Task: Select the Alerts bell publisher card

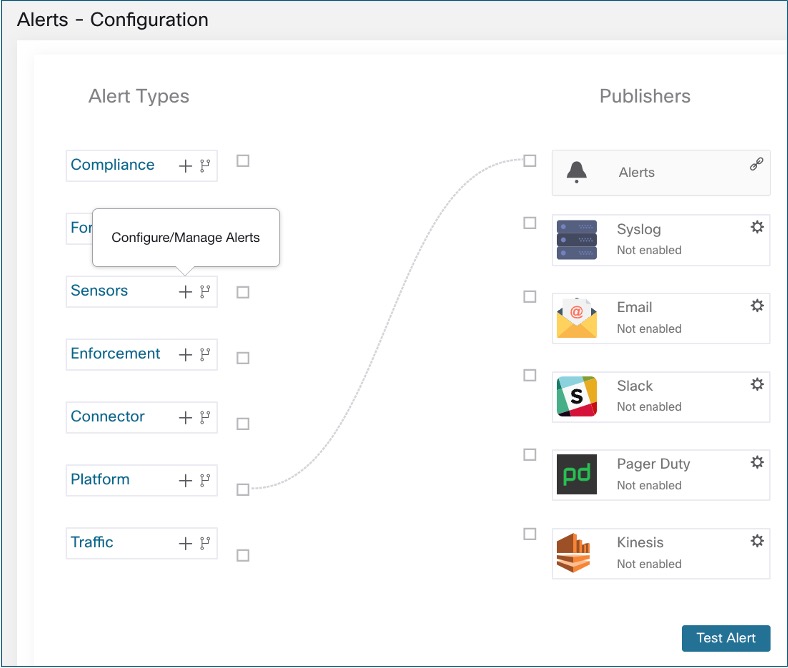Action: point(661,173)
